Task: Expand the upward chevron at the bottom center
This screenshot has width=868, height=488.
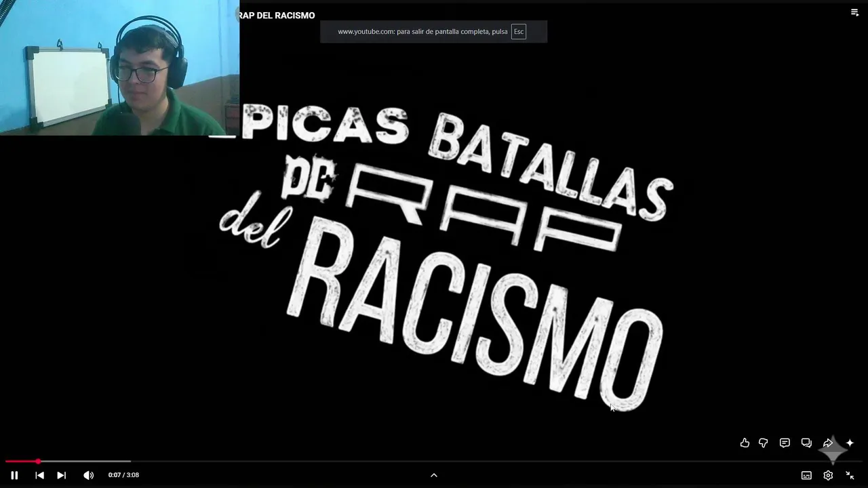Action: coord(434,475)
